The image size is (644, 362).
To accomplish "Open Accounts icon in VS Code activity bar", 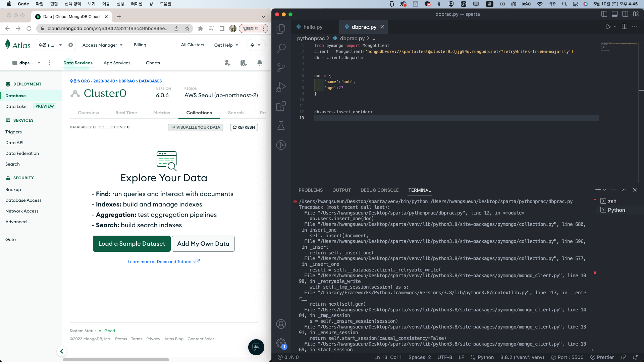I will (281, 324).
